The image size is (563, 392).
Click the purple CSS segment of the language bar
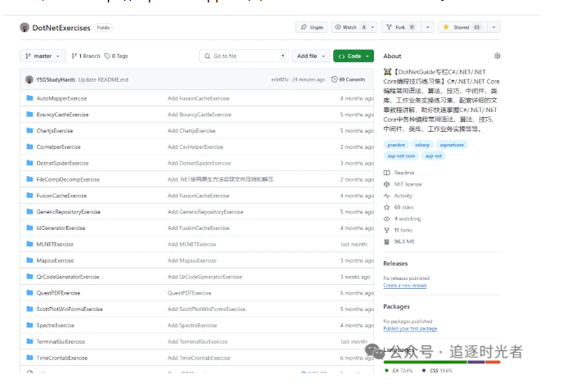coord(476,362)
